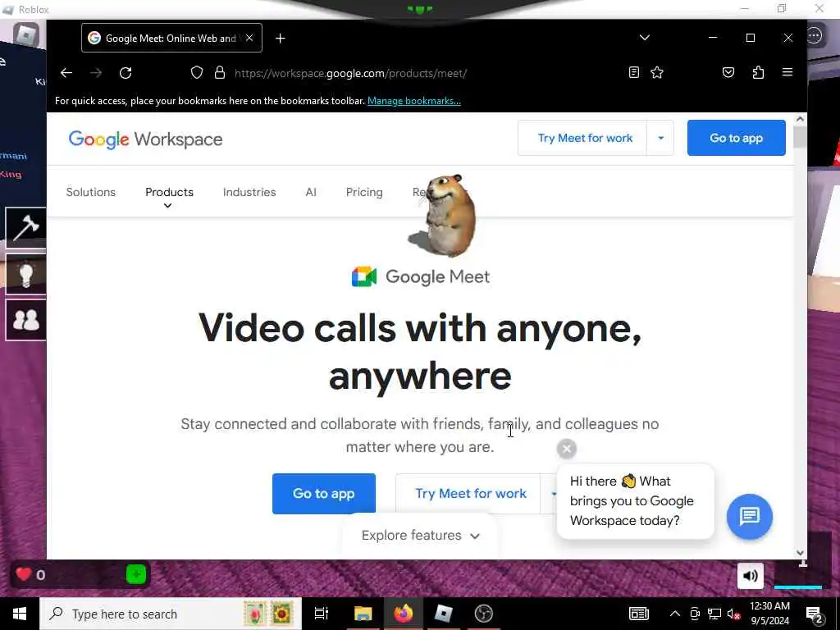Click Try Meet for work in header
The height and width of the screenshot is (630, 840).
[585, 138]
